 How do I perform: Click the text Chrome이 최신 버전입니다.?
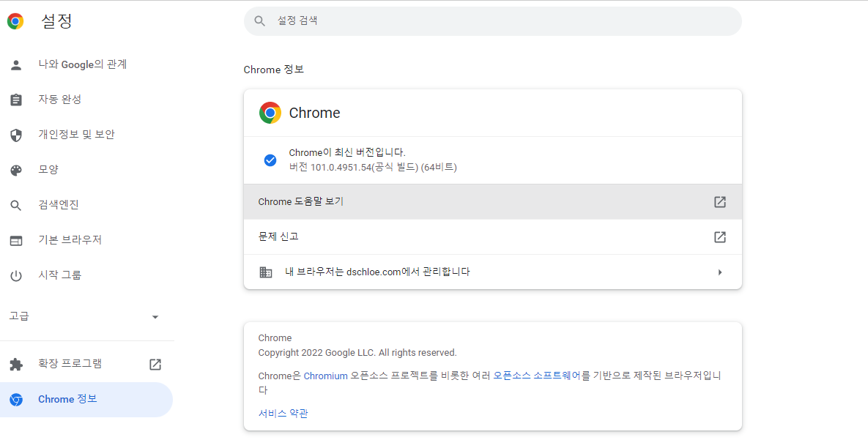coord(347,153)
